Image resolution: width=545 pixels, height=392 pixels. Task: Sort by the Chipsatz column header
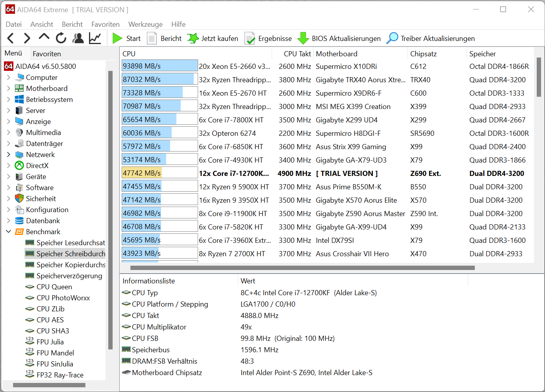point(437,54)
